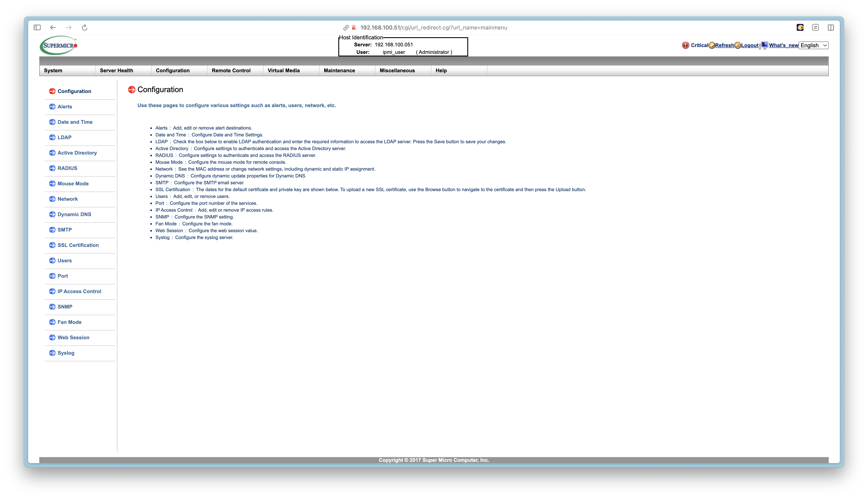Viewport: 868px width, 499px height.
Task: Click the arrow icon beside Alerts in sidebar
Action: tap(52, 107)
